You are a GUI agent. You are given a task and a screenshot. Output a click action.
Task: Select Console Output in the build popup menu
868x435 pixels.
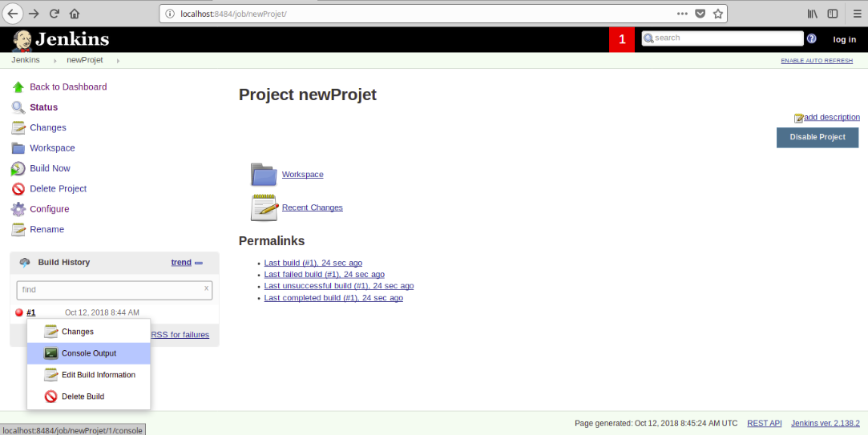click(89, 353)
